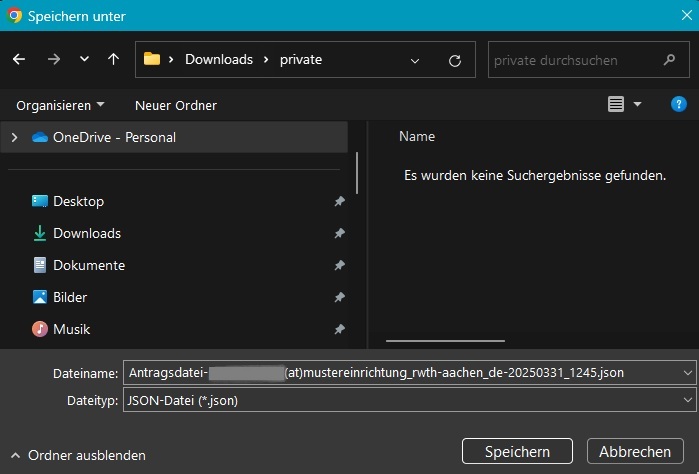This screenshot has height=474, width=699.
Task: Expand the address bar path dropdown
Action: point(415,61)
